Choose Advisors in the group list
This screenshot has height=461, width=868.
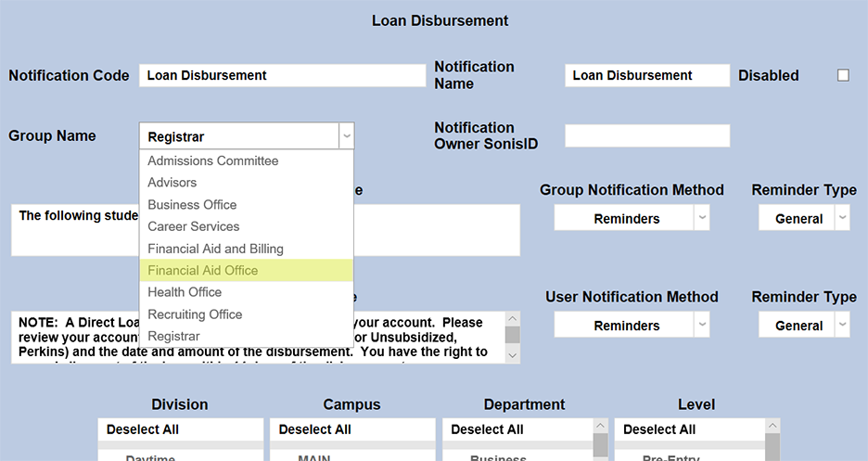pos(247,183)
